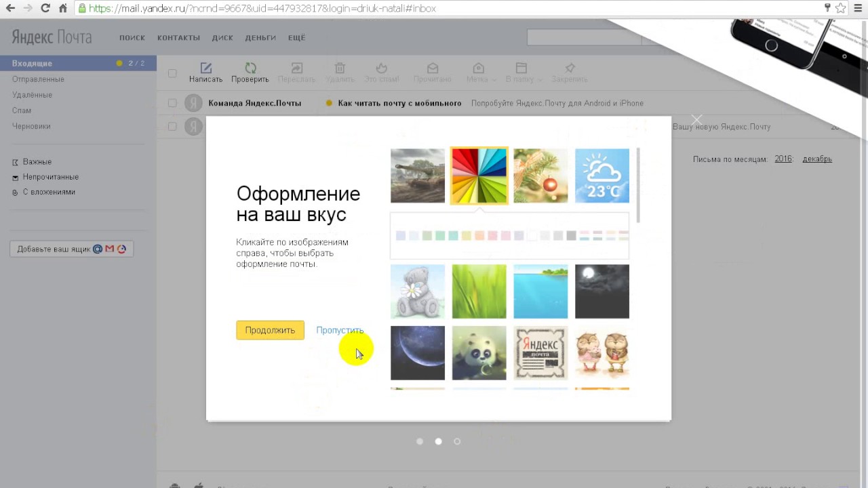Go to the first onboarding page dot
The width and height of the screenshot is (868, 488).
point(420,441)
